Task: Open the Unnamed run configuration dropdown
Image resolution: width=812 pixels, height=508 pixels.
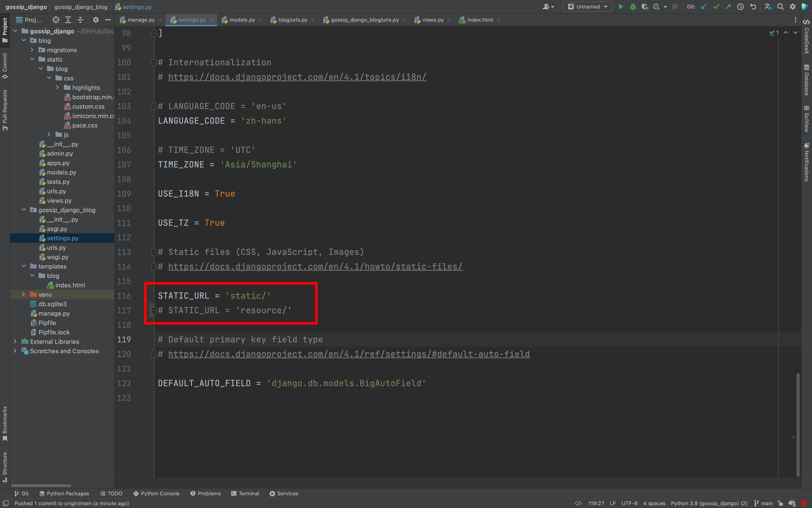Action: click(588, 7)
